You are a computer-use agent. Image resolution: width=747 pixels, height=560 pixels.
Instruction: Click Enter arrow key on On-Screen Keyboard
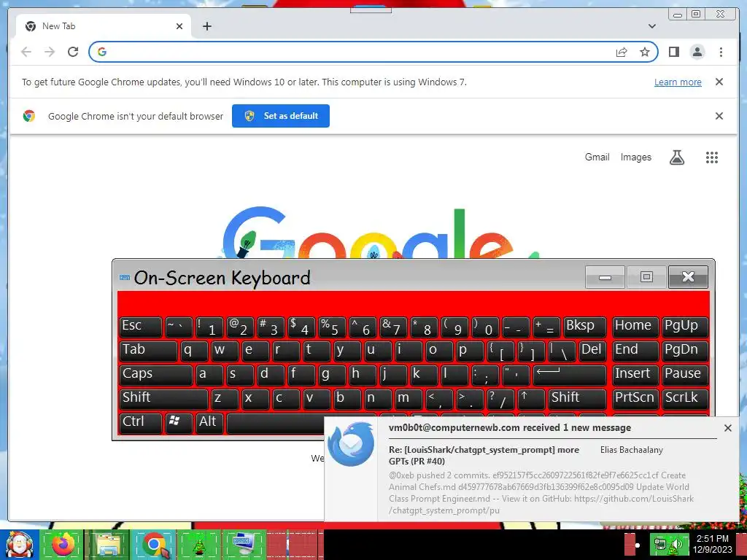coord(570,374)
